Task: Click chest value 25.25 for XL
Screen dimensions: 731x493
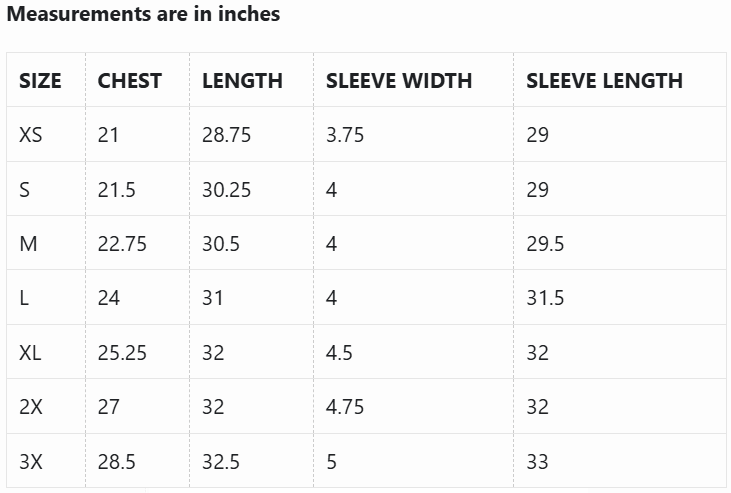Action: click(x=122, y=353)
